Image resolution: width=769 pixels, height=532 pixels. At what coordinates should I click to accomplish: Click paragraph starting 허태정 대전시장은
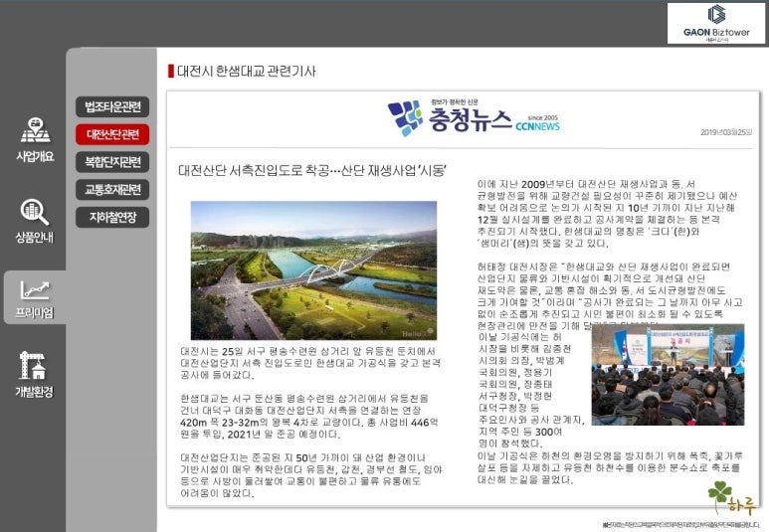(x=610, y=296)
